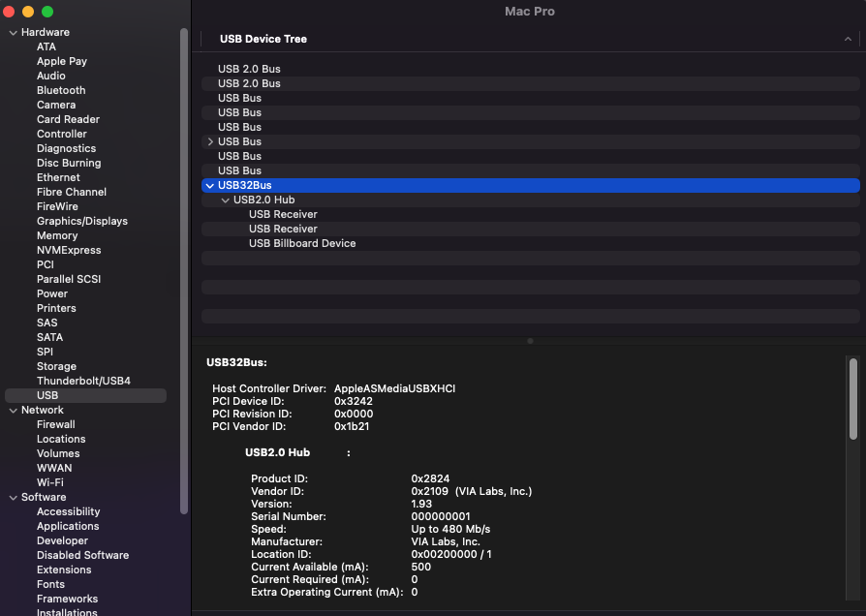Select the first USB Receiver device
Screen dimensions: 866x616
coord(283,214)
